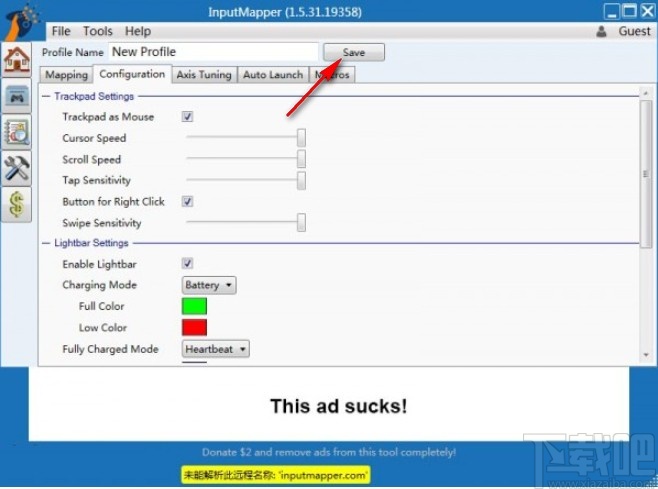The height and width of the screenshot is (489, 658).
Task: Open the File menu
Action: pos(61,31)
